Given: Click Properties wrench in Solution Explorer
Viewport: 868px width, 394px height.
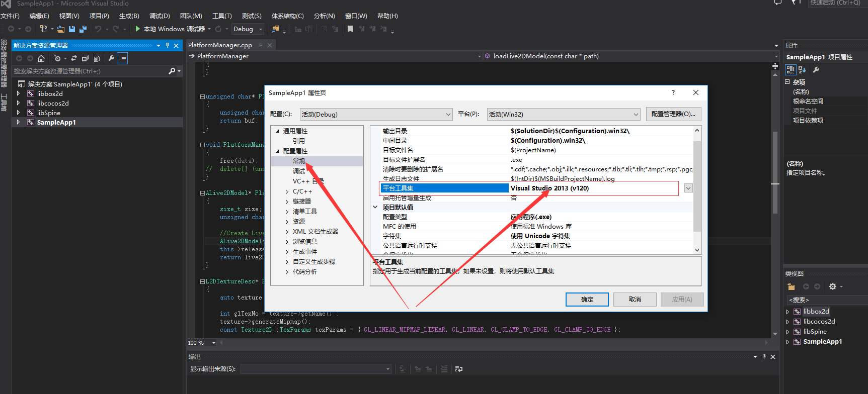Looking at the screenshot, I should 111,58.
